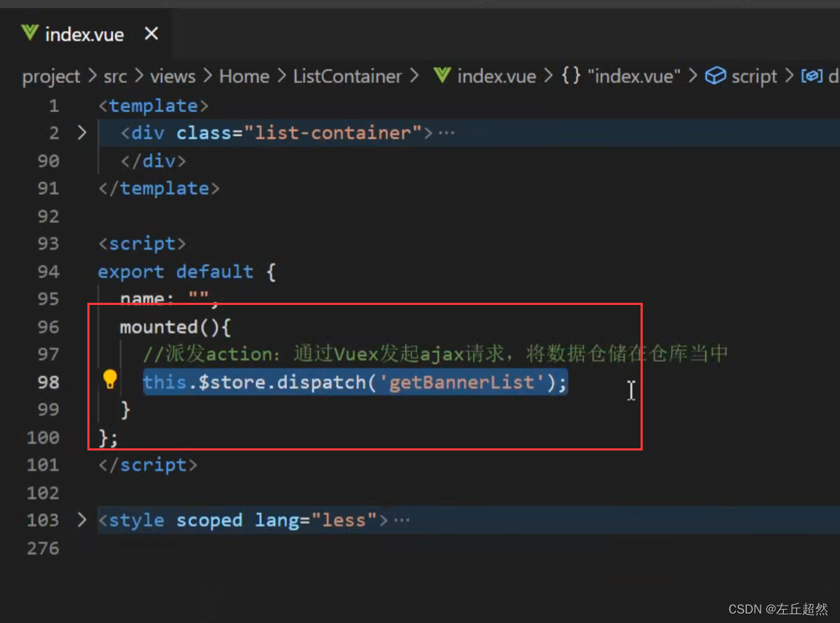Screen dimensions: 840x623
Task: Click line number 98 in the gutter
Action: point(48,382)
